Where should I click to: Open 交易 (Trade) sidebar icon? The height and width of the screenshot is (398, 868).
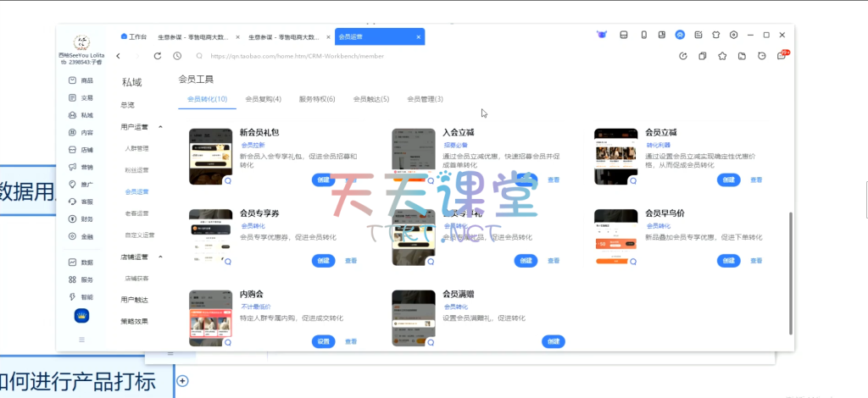(81, 97)
